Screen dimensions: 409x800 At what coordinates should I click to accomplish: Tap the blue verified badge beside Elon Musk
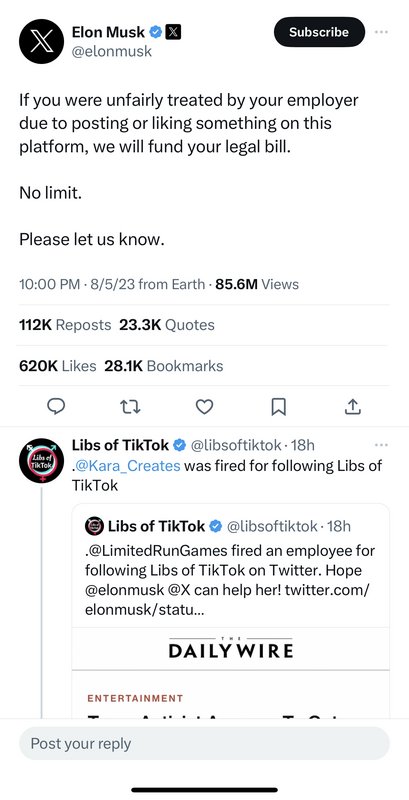click(156, 32)
